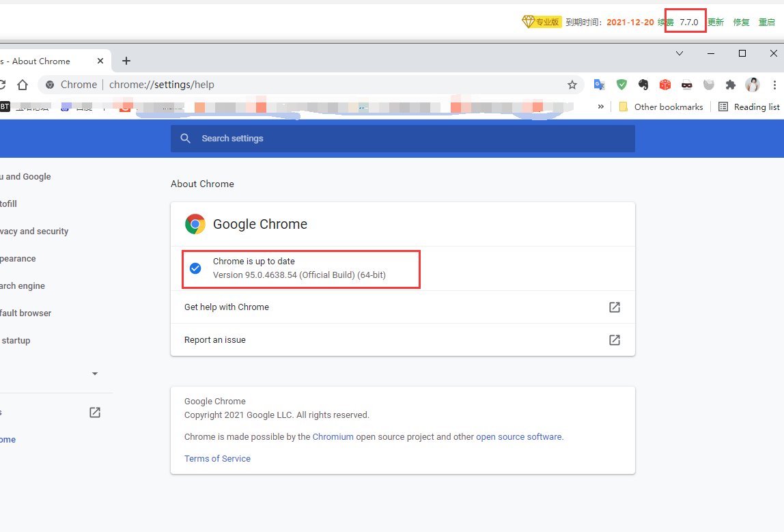Open Extensions external link in sidebar
Viewport: 784px width, 532px height.
click(95, 412)
